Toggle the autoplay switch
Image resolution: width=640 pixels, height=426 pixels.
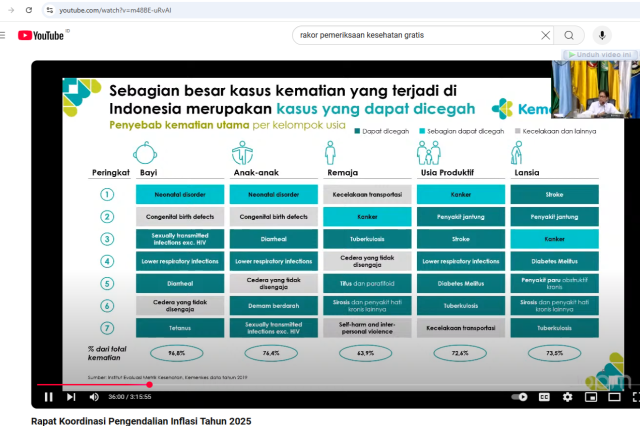point(519,397)
